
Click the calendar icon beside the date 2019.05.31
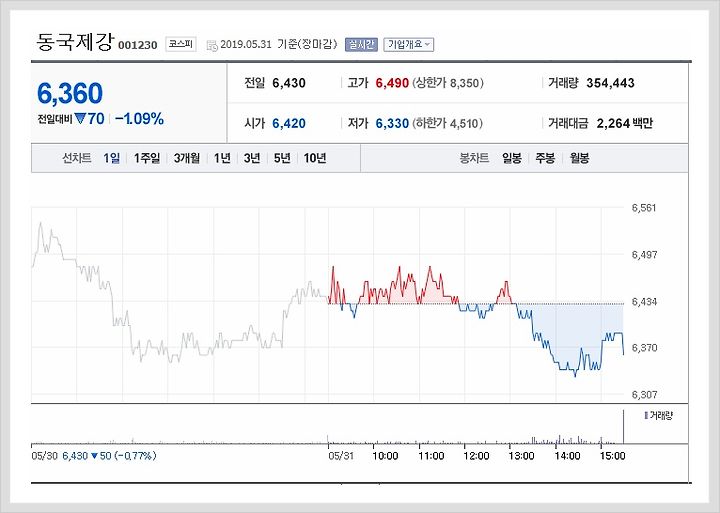coord(212,45)
